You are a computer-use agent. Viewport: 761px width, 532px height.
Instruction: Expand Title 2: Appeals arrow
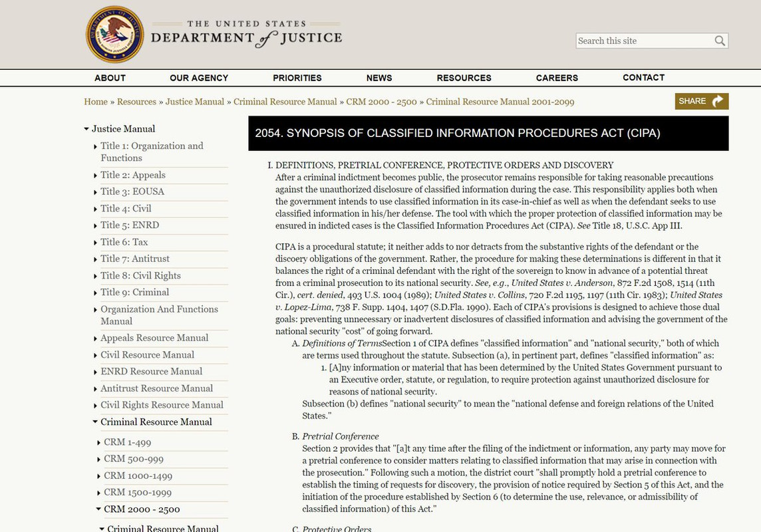pyautogui.click(x=95, y=176)
